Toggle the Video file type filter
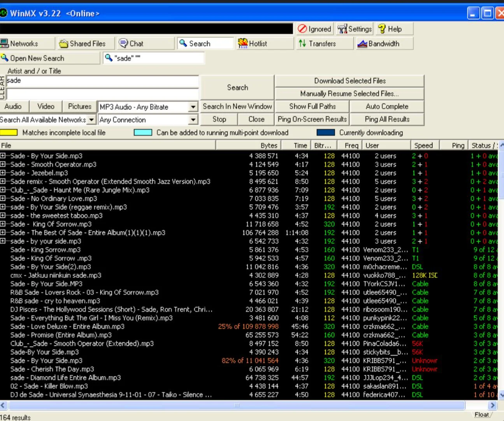Image resolution: width=504 pixels, height=421 pixels. (46, 107)
